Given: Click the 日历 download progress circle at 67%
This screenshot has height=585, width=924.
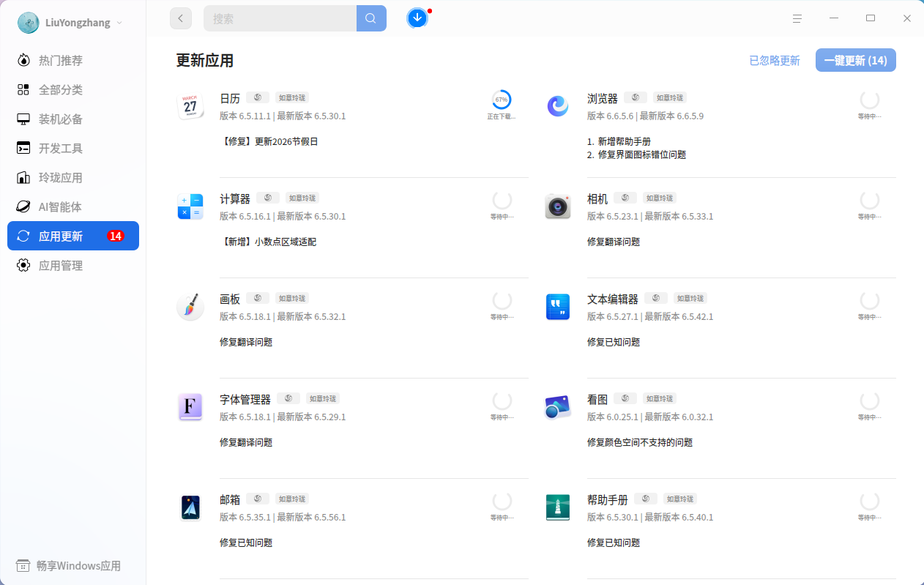Looking at the screenshot, I should [502, 100].
